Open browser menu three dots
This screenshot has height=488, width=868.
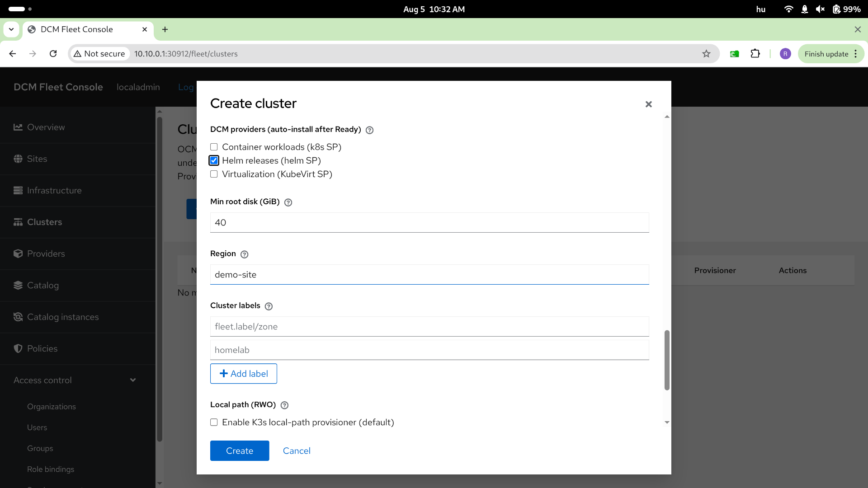pos(855,54)
